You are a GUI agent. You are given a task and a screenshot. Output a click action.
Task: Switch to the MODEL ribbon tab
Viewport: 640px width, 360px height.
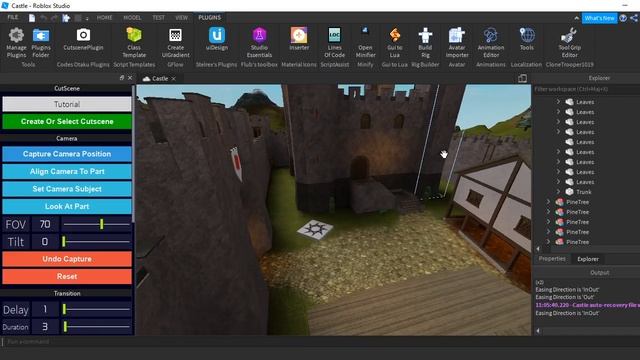pos(132,18)
